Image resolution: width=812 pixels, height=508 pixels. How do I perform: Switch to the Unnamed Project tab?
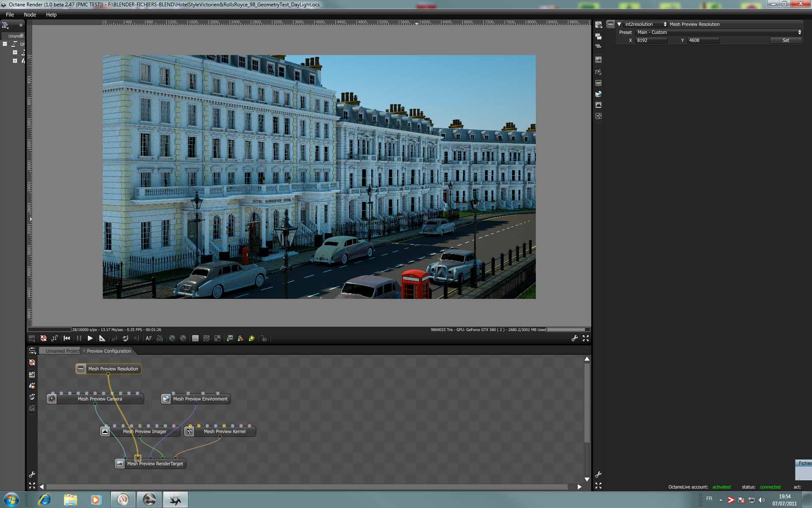tap(62, 351)
